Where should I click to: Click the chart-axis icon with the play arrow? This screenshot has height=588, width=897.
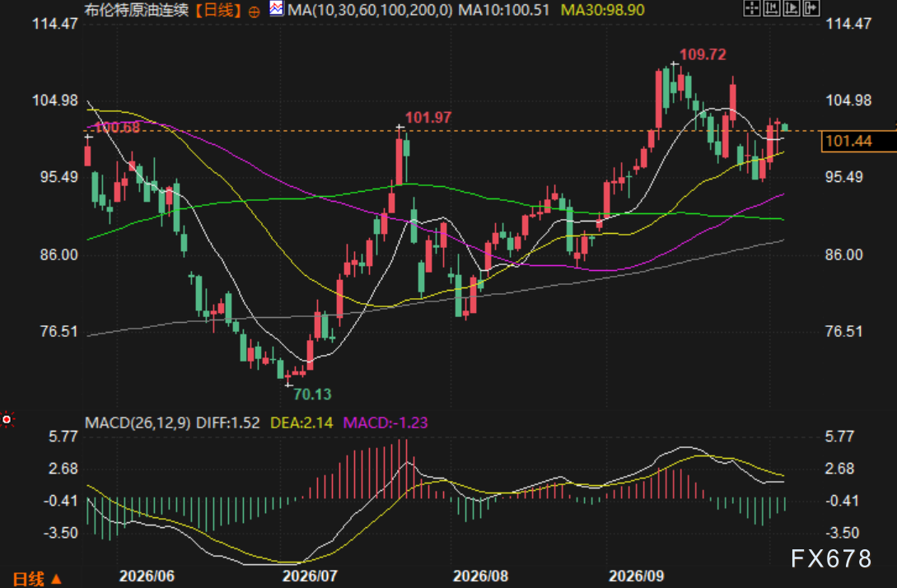[792, 8]
